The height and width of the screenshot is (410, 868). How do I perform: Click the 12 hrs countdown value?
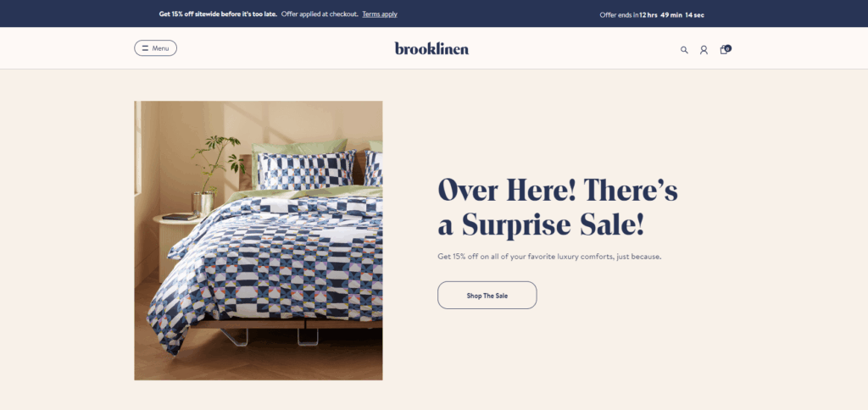coord(648,15)
